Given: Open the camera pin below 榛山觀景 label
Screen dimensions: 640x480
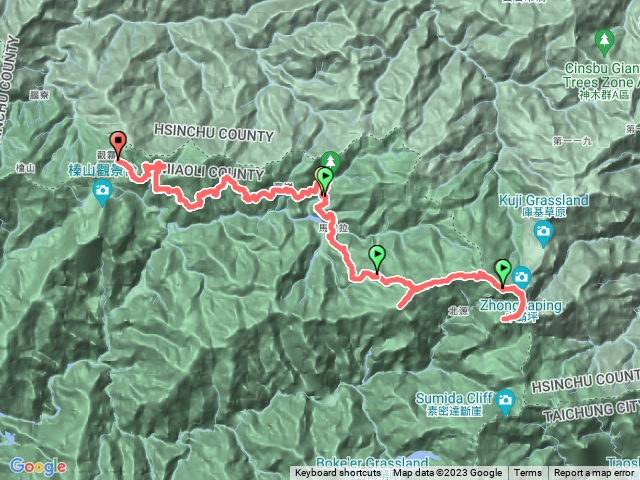Looking at the screenshot, I should 102,193.
